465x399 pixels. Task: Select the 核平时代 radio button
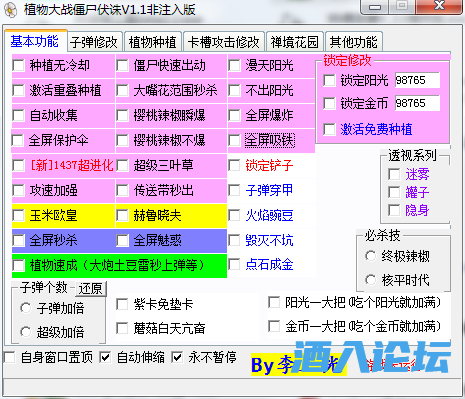tap(370, 280)
